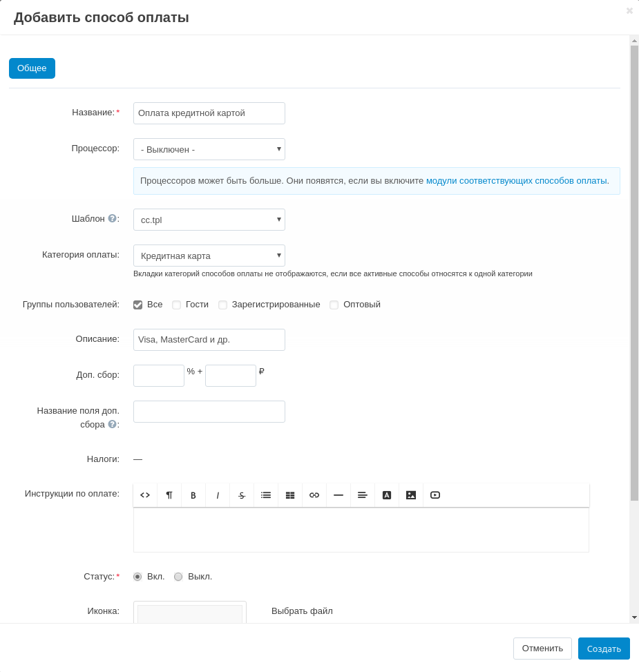Insert a bulleted list in the editor
Screen dimensions: 639x672
(x=266, y=495)
